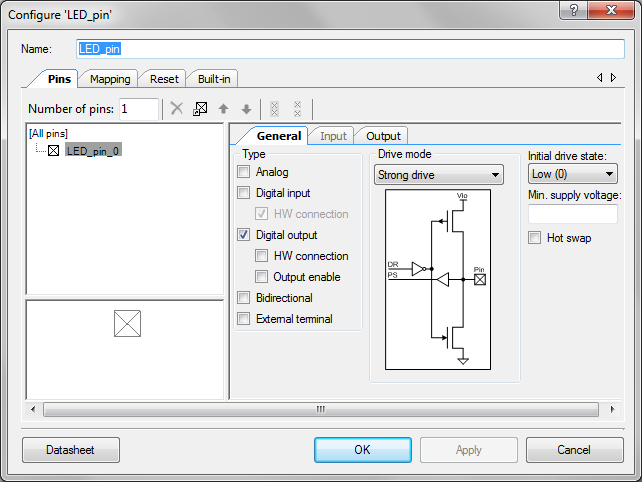The width and height of the screenshot is (642, 482).
Task: Enable the Bidirectional checkbox
Action: [x=244, y=298]
